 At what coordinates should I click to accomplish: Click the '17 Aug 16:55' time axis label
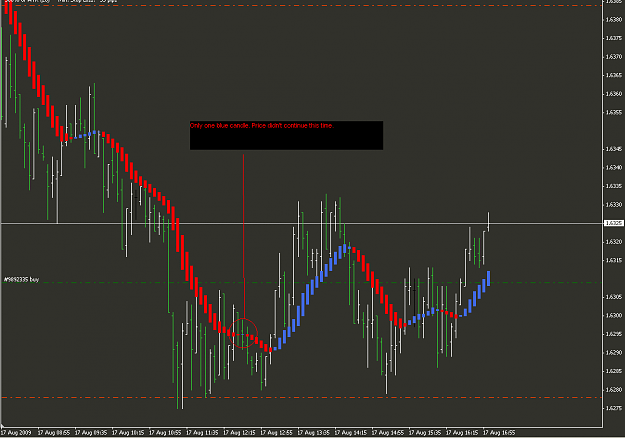coord(499,433)
